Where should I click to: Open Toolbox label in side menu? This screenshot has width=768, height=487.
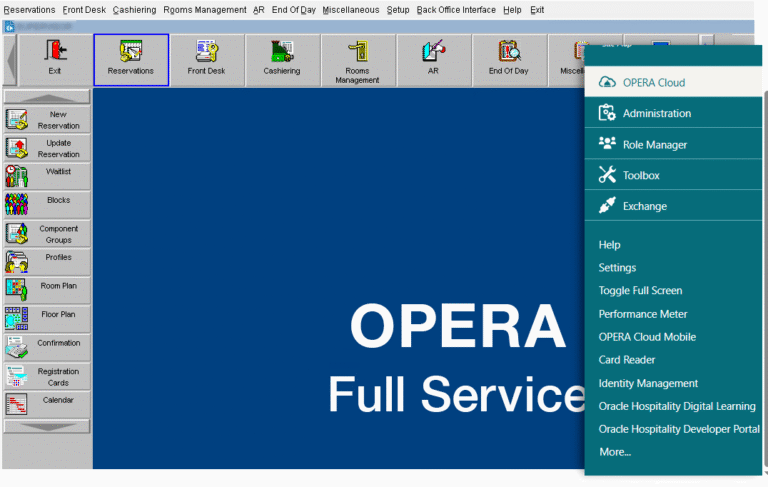pyautogui.click(x=641, y=175)
